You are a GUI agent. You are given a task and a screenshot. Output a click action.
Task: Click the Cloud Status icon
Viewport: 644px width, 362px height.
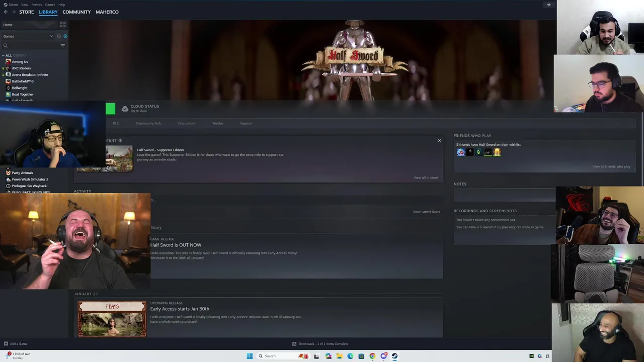pos(125,109)
